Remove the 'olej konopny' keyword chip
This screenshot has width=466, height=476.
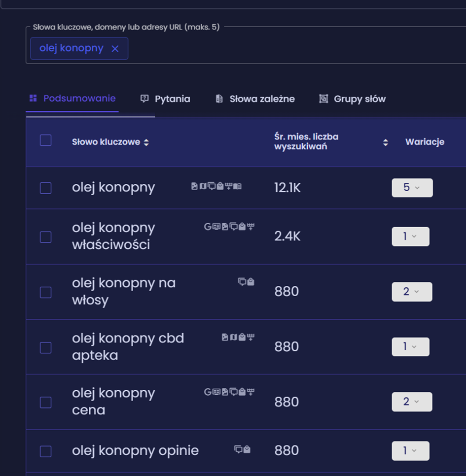[x=115, y=48]
